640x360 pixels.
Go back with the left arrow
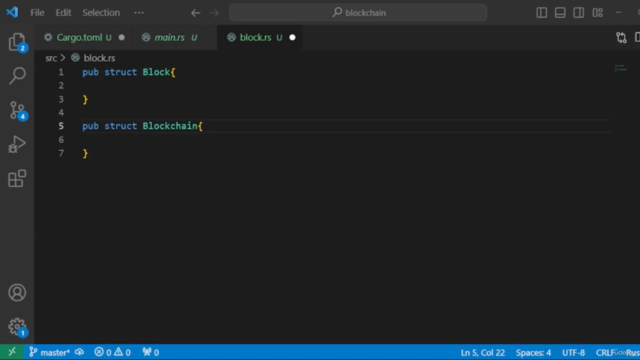click(x=196, y=13)
